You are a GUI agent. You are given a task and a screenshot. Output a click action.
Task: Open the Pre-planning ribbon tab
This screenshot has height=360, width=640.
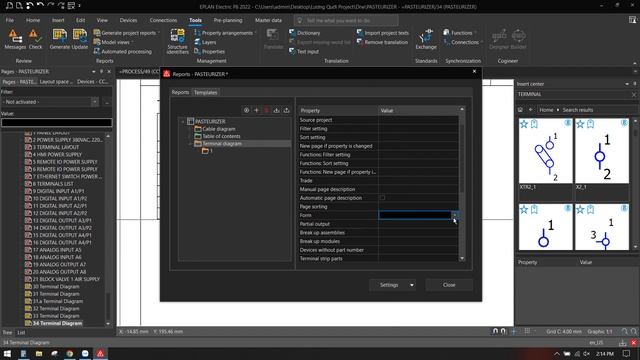click(x=228, y=20)
